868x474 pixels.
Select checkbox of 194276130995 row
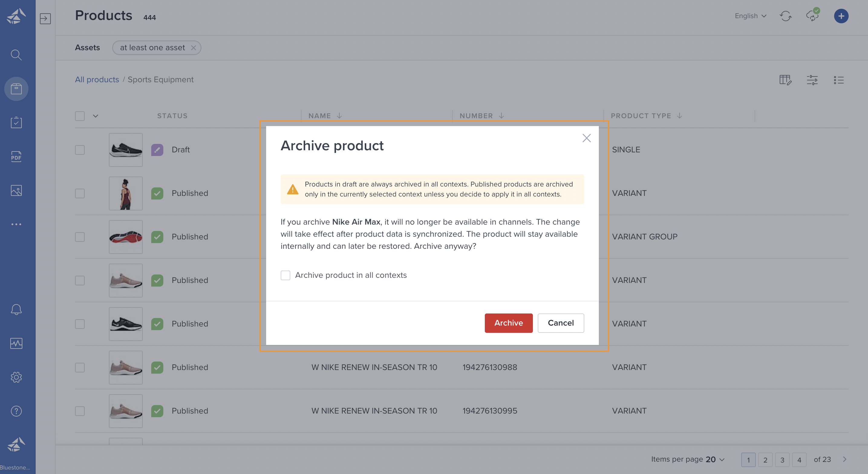80,411
